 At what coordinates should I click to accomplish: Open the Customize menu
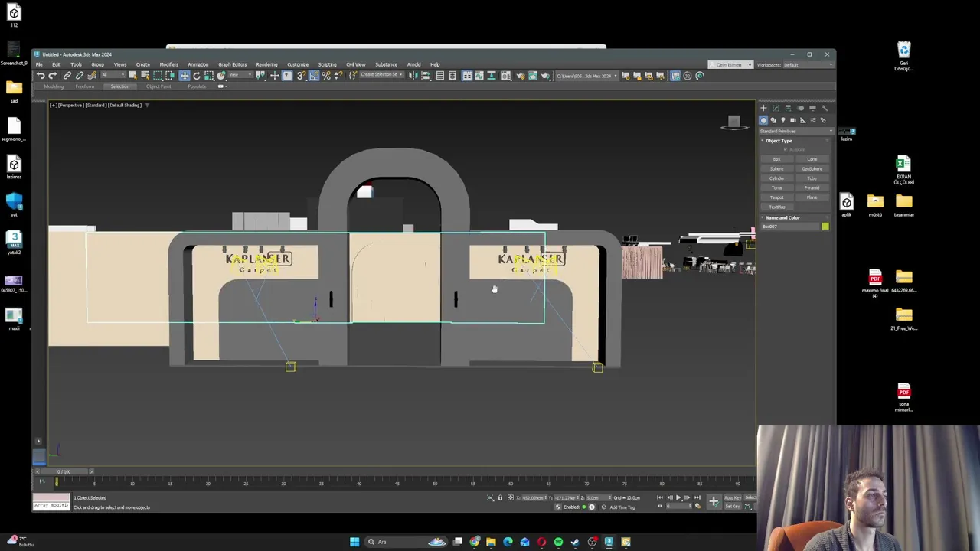point(298,64)
